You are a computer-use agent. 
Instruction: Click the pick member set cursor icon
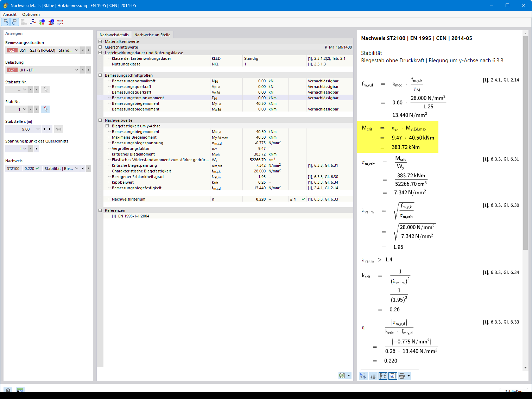(45, 90)
